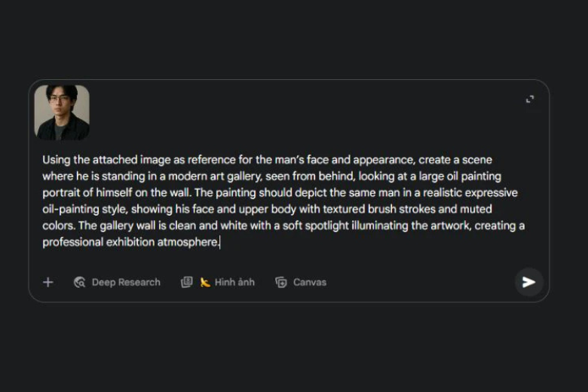This screenshot has height=392, width=588.
Task: Click the blank space right of thumbnail
Action: pos(302,113)
